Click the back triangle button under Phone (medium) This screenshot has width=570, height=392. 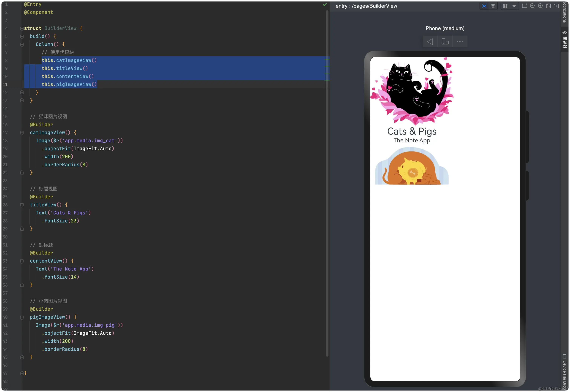pyautogui.click(x=430, y=41)
